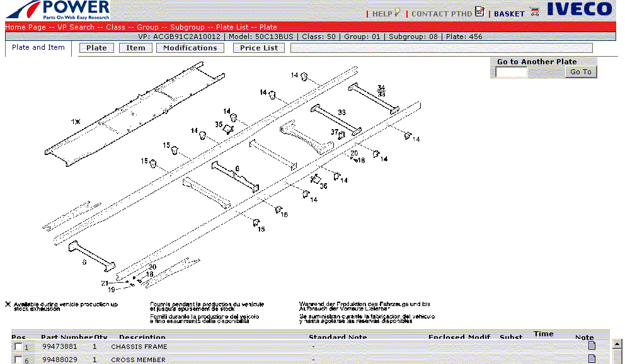Select the Plate and Item tab
625x364 pixels.
coord(38,47)
